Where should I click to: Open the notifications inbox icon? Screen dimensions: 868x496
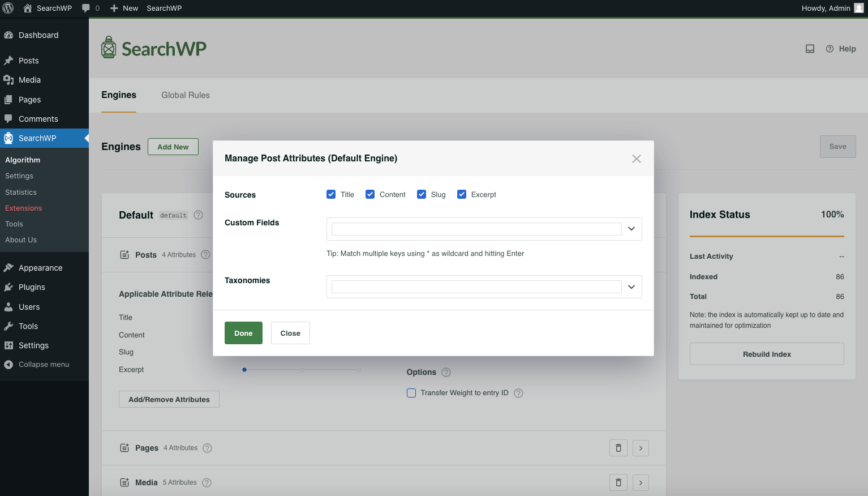point(810,49)
